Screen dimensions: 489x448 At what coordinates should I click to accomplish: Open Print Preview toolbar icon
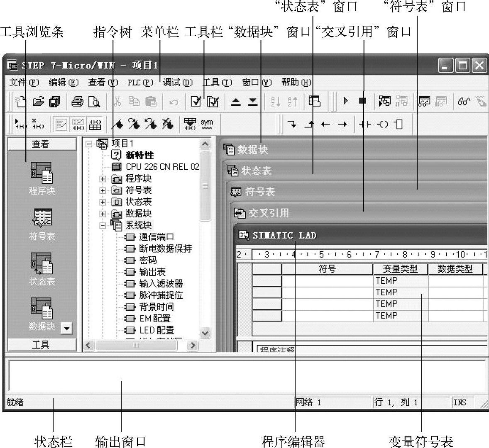coord(94,102)
